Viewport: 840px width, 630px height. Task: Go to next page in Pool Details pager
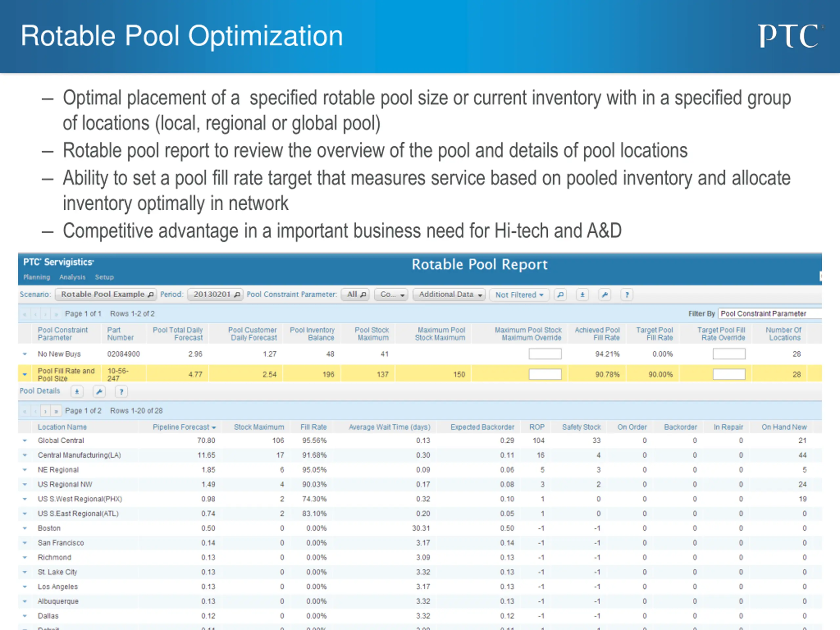(x=45, y=411)
